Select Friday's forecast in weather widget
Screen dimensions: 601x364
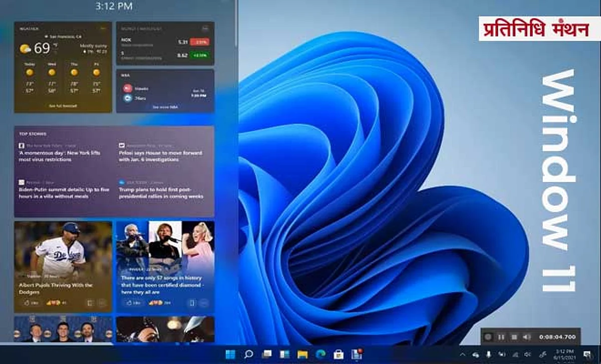click(96, 79)
